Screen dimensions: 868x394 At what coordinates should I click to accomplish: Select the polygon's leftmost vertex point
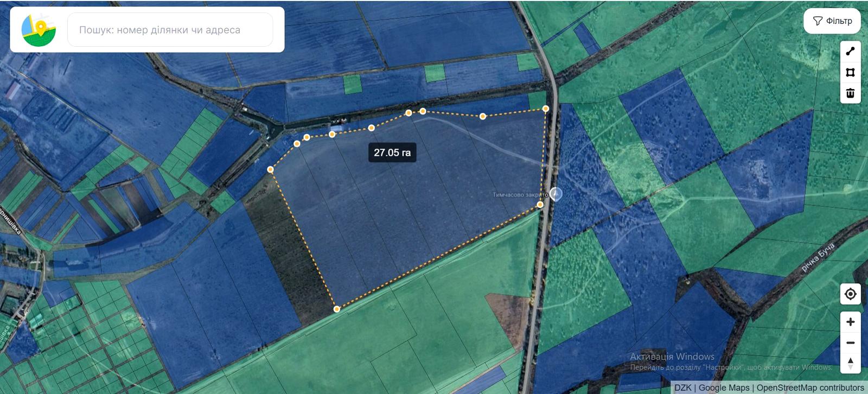pyautogui.click(x=270, y=169)
